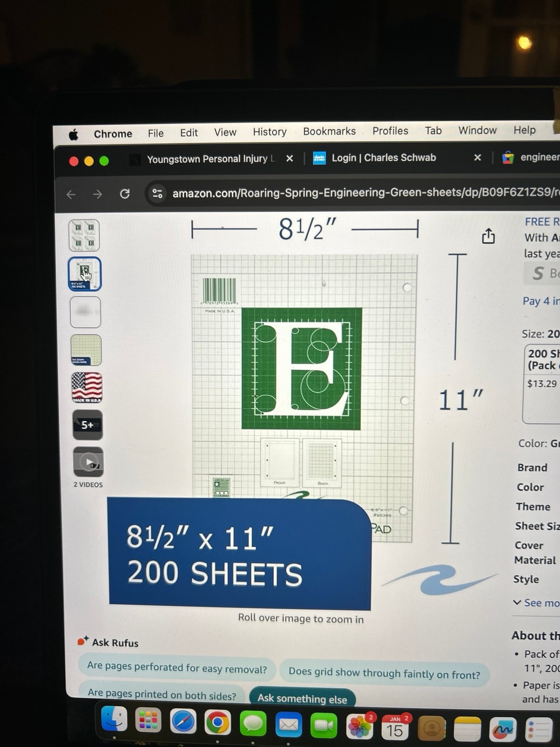Viewport: 560px width, 747px height.
Task: Select the 200 Sheets size option for $13.29
Action: [541, 384]
